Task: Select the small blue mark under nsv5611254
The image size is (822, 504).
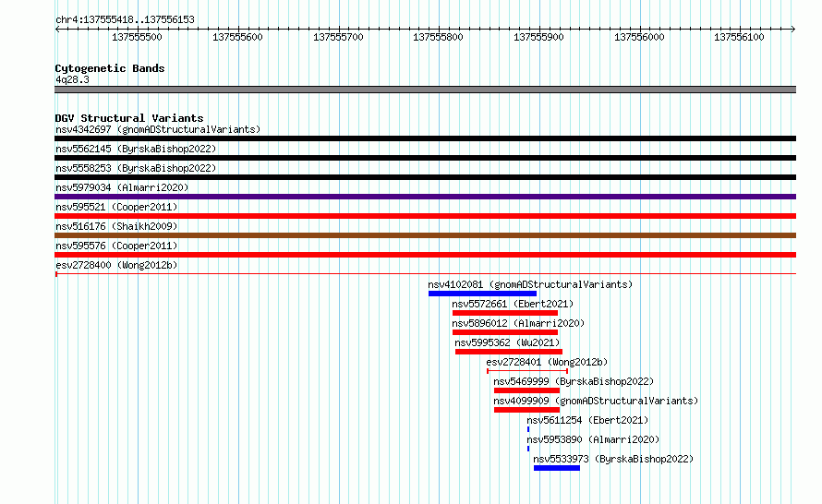Action: [528, 429]
